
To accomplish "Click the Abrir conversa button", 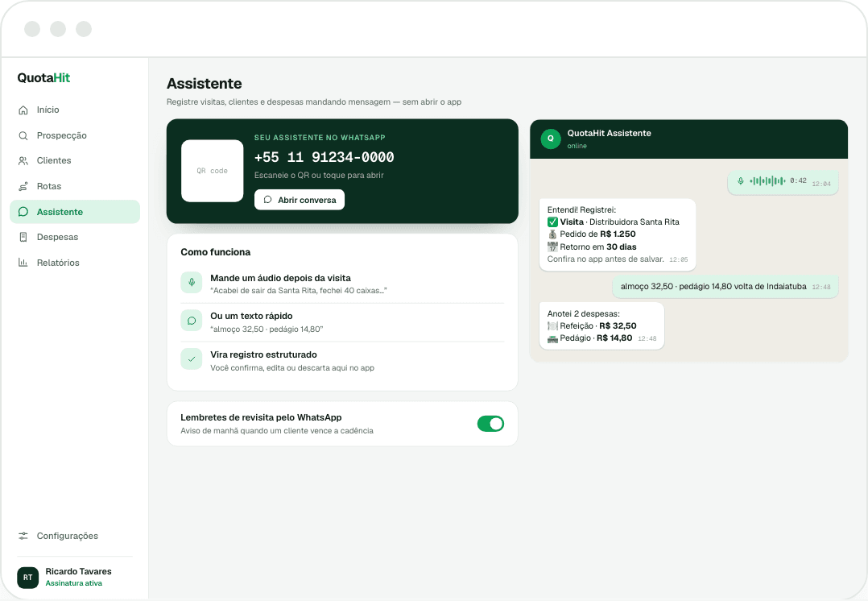I will coord(300,200).
